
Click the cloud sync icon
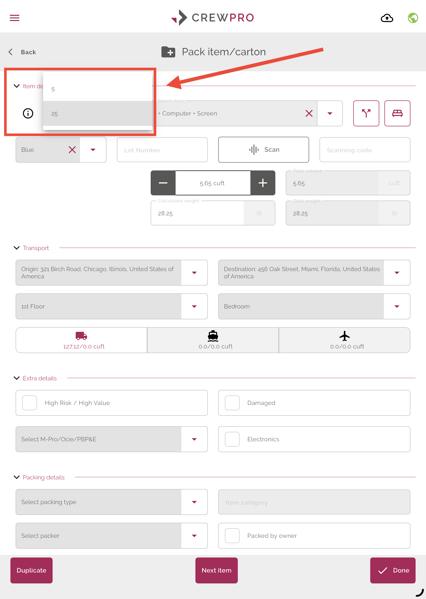point(387,18)
